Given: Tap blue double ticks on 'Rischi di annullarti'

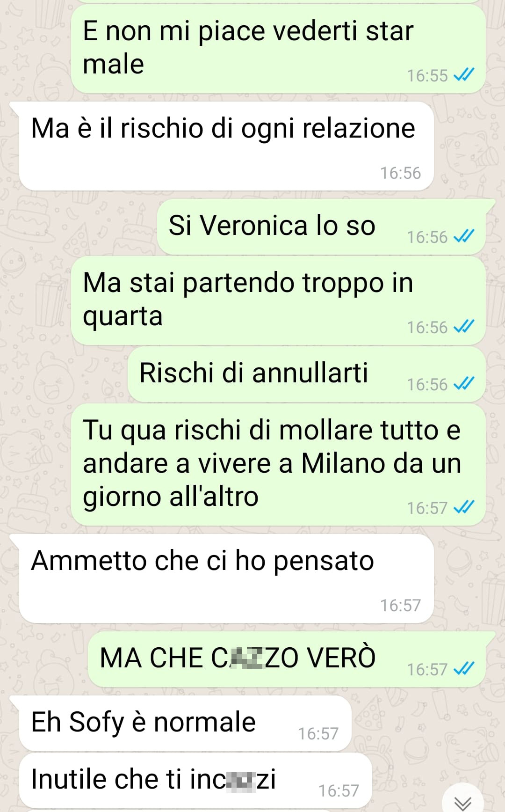Looking at the screenshot, I should (x=464, y=383).
